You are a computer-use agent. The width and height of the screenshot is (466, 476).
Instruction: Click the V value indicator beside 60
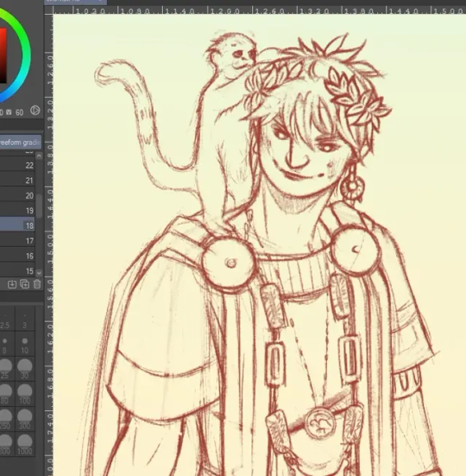pos(9,112)
